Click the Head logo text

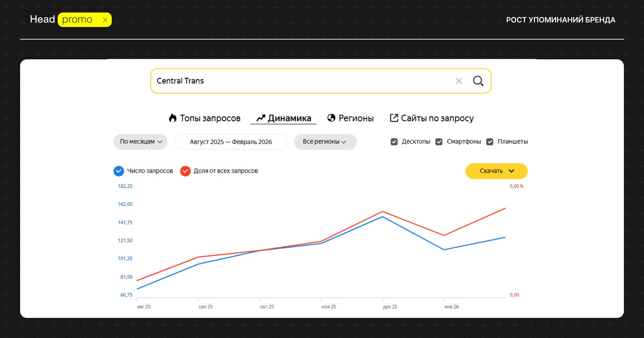point(42,19)
